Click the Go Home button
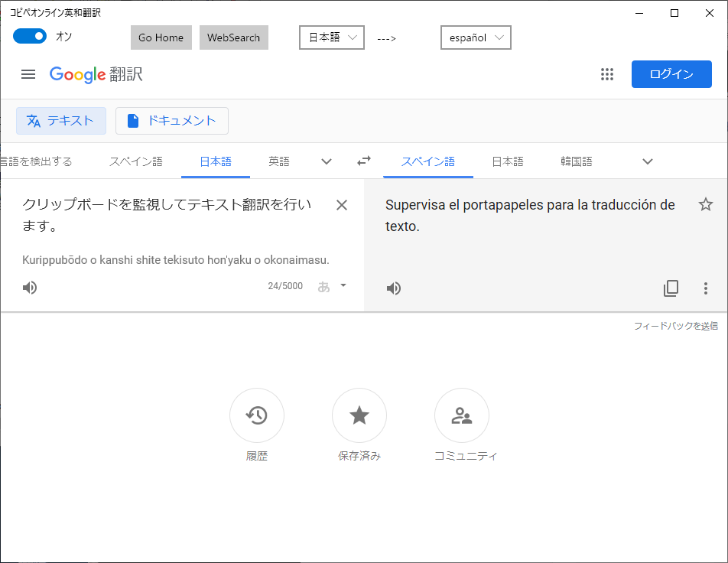Screen dimensions: 728x563 click(161, 37)
